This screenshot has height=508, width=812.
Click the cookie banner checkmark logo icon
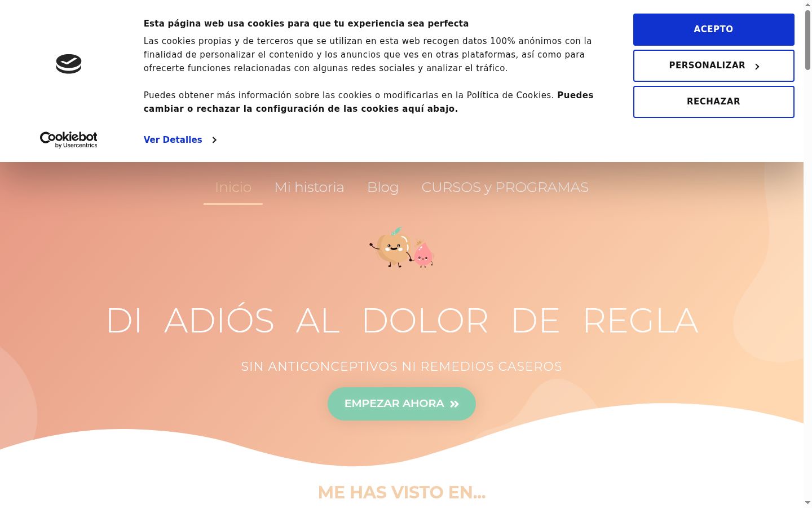[69, 64]
